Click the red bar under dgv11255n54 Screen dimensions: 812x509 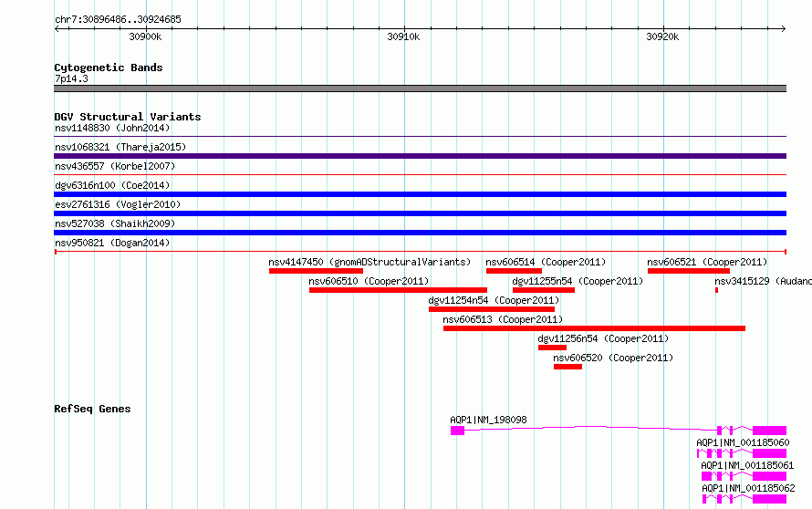pos(543,290)
